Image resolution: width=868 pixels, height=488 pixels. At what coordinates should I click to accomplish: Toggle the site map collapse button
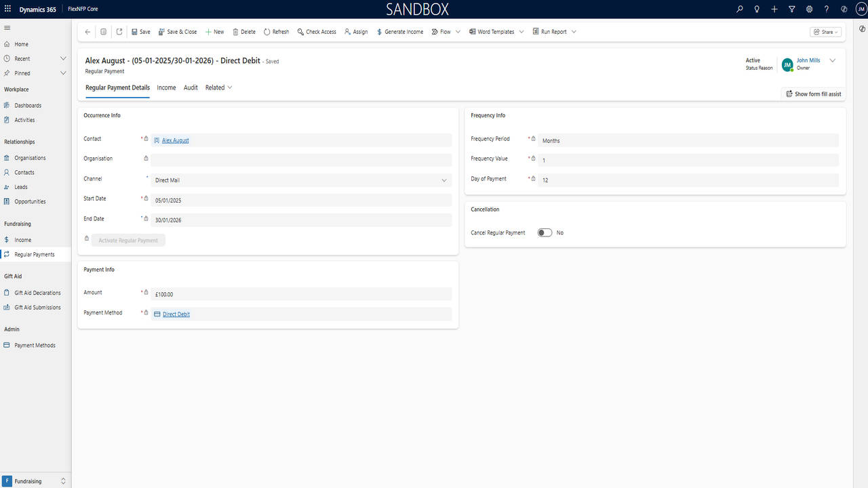7,28
